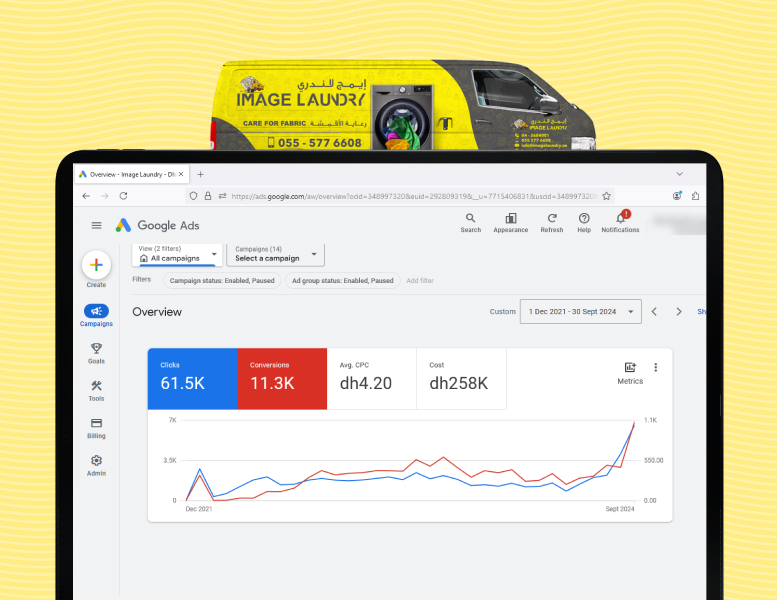The width and height of the screenshot is (777, 600).
Task: Click the Refresh icon in Google Ads
Action: click(551, 219)
